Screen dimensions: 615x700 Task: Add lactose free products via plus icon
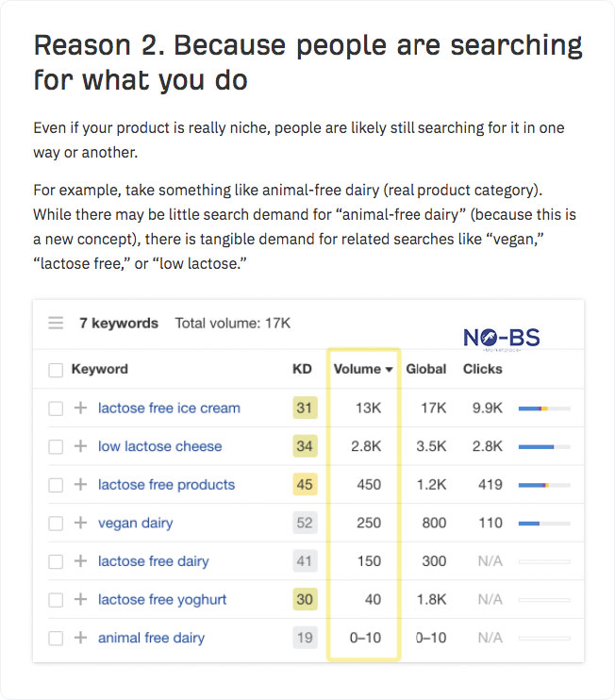(x=80, y=485)
